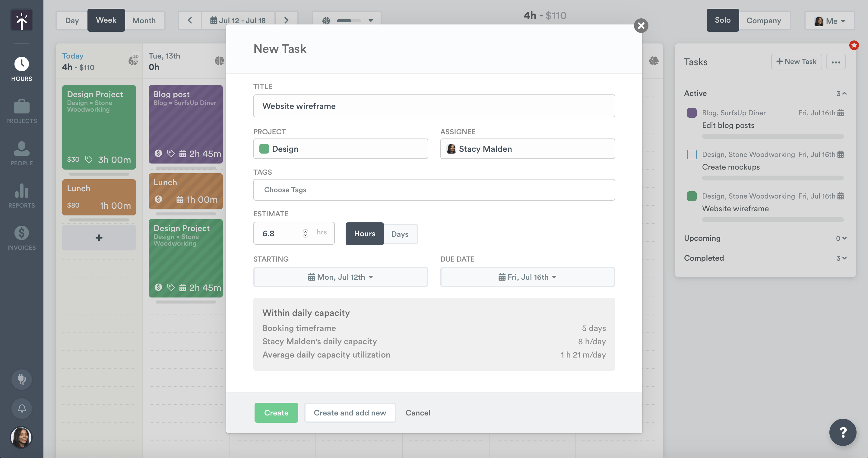Click the brain icon on Tuesday 13th
Screen dimensions: 868x458
[x=219, y=61]
